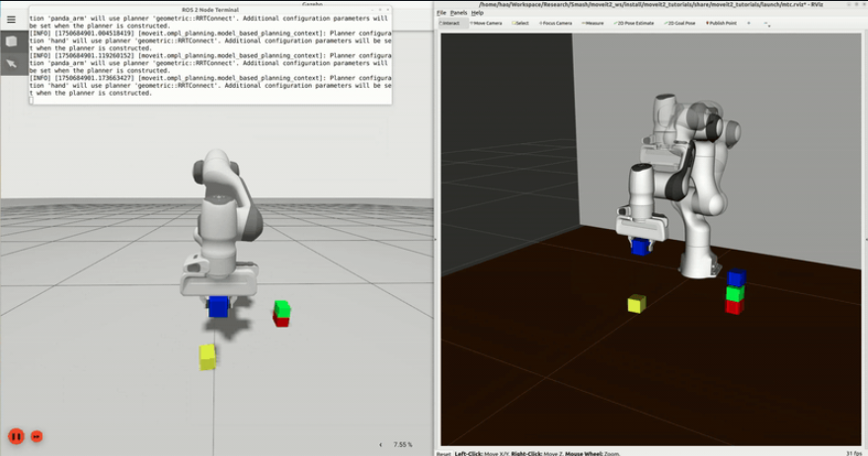Click the Publish Point tool
This screenshot has height=456, width=868.
tap(723, 23)
